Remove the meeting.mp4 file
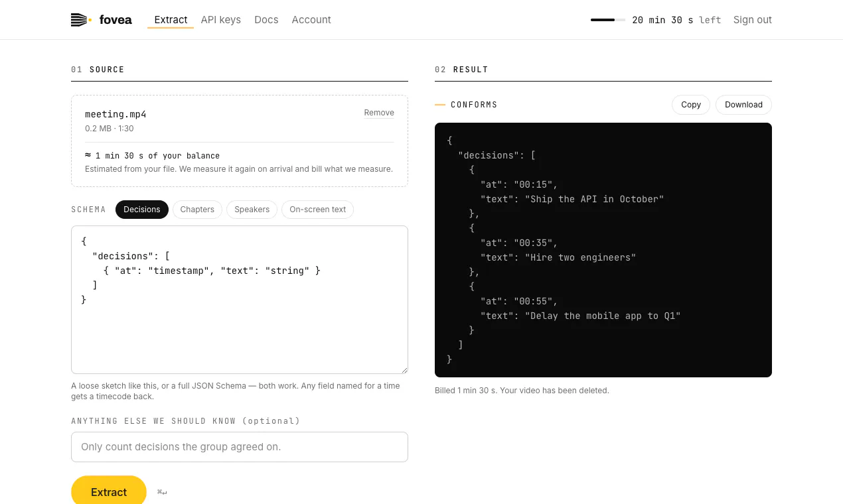Image resolution: width=843 pixels, height=504 pixels. click(x=379, y=113)
